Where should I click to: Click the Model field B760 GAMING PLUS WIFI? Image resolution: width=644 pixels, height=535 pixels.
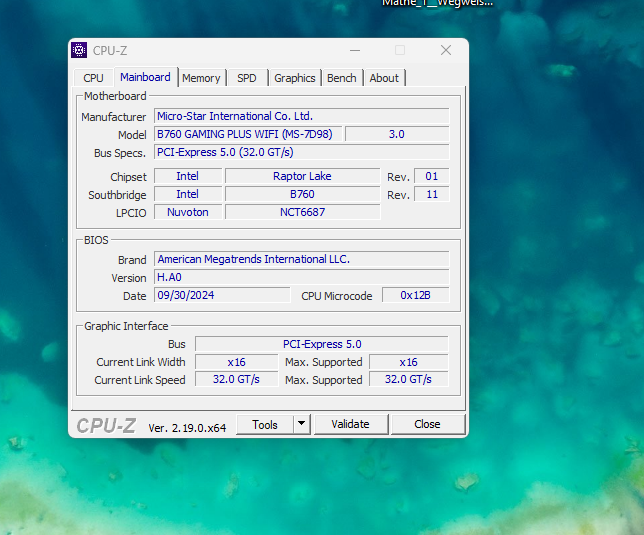[x=248, y=134]
